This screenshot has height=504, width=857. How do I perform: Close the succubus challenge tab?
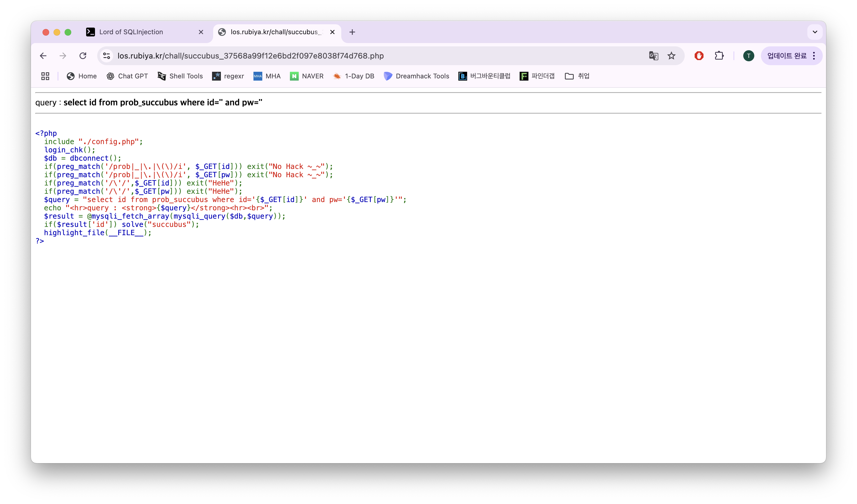[x=332, y=32]
